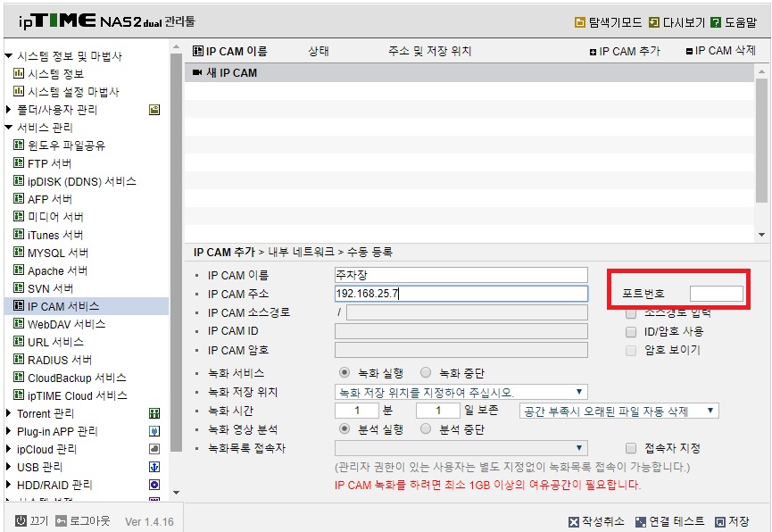The width and height of the screenshot is (772, 532).
Task: Click the 저장 button
Action: [732, 521]
